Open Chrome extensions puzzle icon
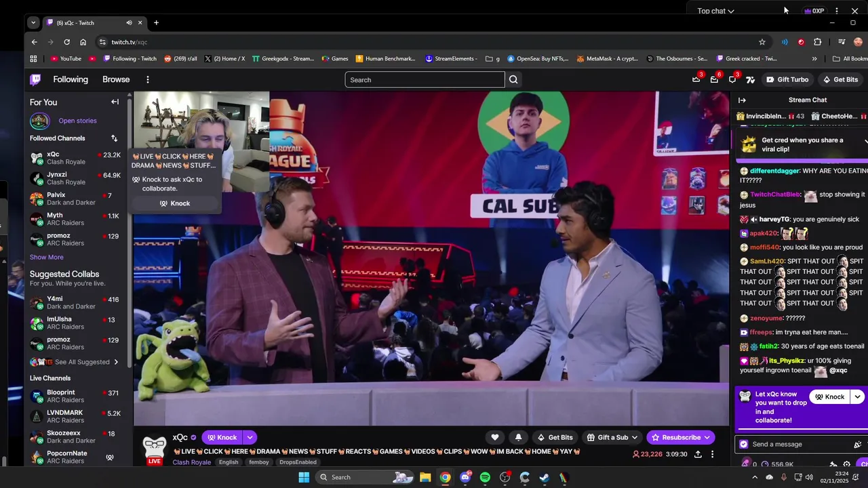This screenshot has height=488, width=868. click(x=817, y=42)
